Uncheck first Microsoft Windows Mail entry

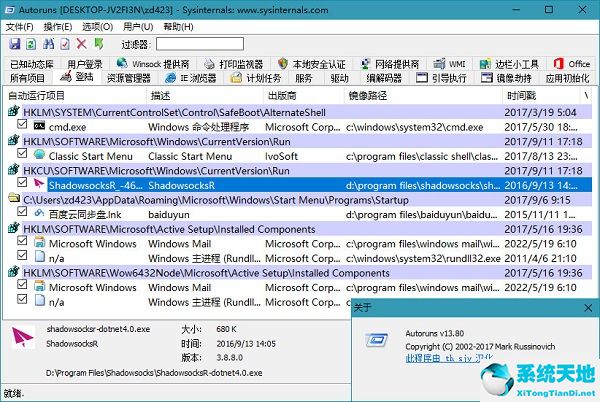pos(22,241)
